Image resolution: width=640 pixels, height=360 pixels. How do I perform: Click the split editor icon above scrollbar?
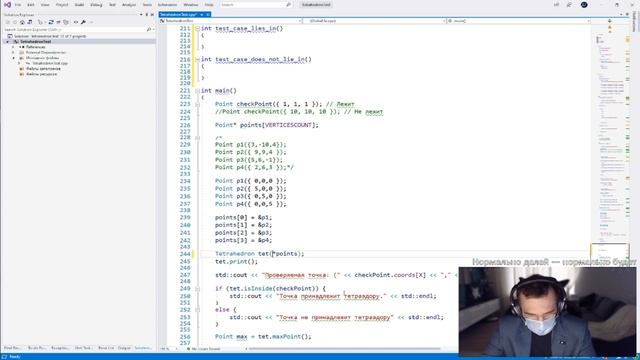pyautogui.click(x=610, y=20)
